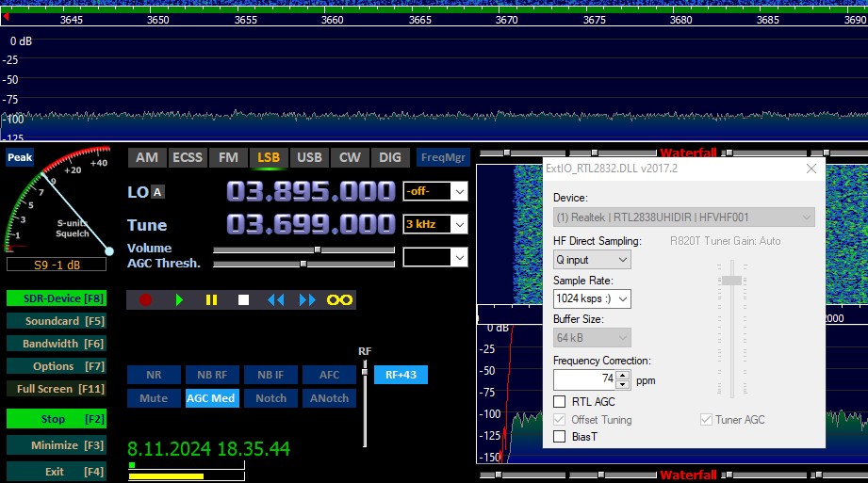Open the FreqMgr frequency manager
This screenshot has width=868, height=483.
[x=443, y=157]
